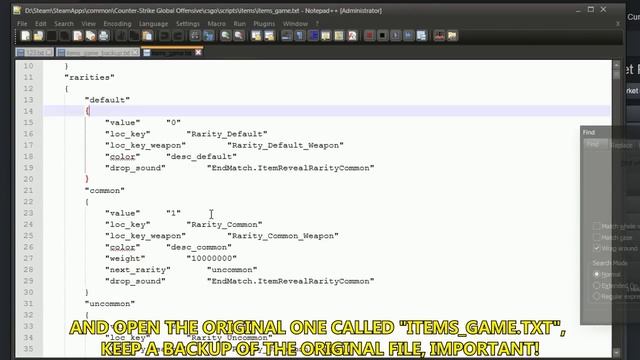Image resolution: width=640 pixels, height=360 pixels.
Task: Open the function list toolbar icon
Action: pyautogui.click(x=352, y=36)
